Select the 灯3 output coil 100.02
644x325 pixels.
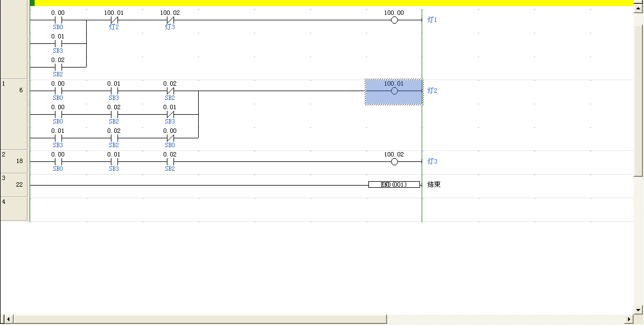click(394, 162)
